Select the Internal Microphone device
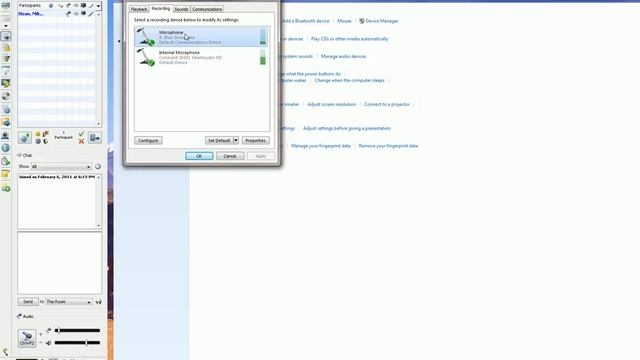The height and width of the screenshot is (360, 640). (202, 57)
